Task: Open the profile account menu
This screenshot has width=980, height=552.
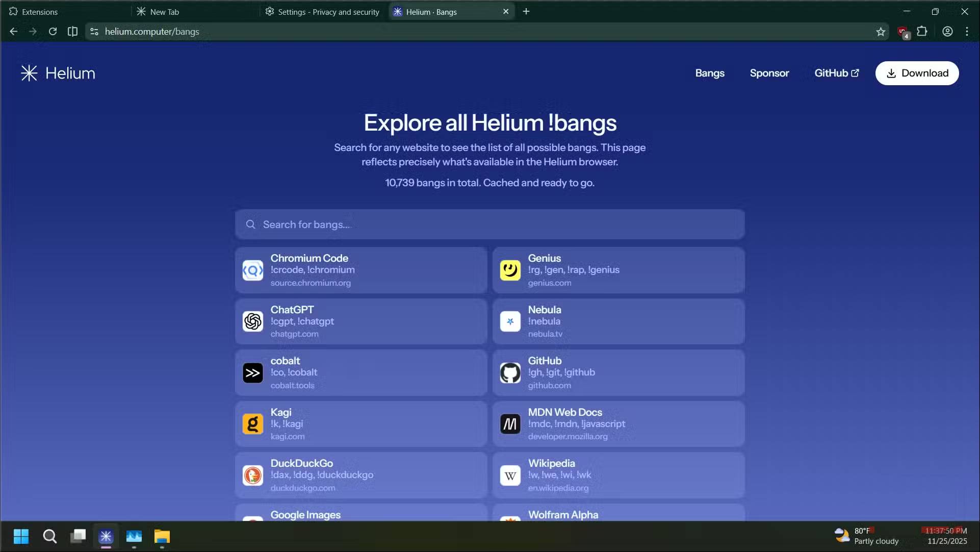Action: (x=947, y=32)
